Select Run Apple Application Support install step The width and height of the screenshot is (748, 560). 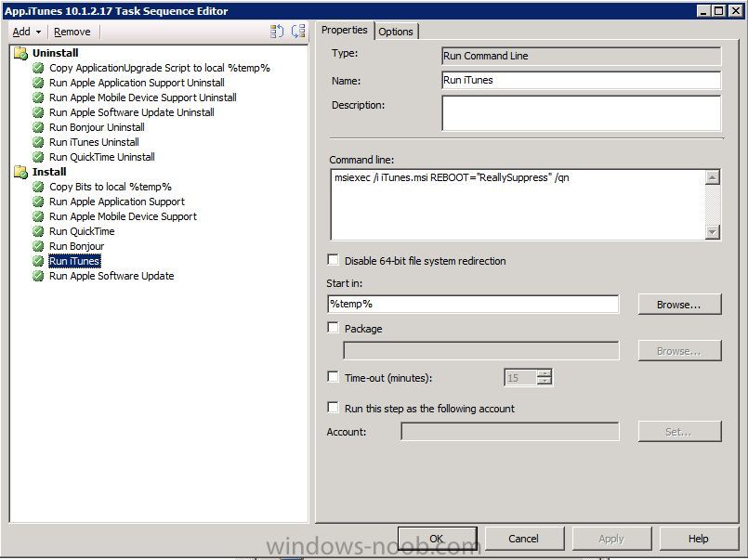(x=117, y=202)
